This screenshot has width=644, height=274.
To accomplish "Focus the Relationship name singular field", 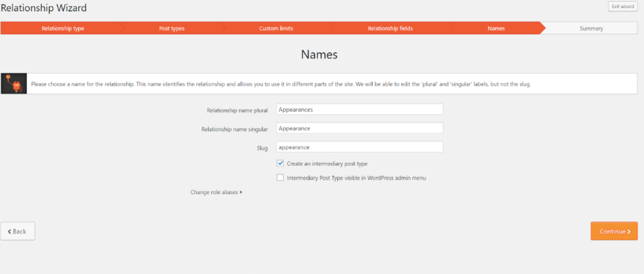I will (360, 128).
